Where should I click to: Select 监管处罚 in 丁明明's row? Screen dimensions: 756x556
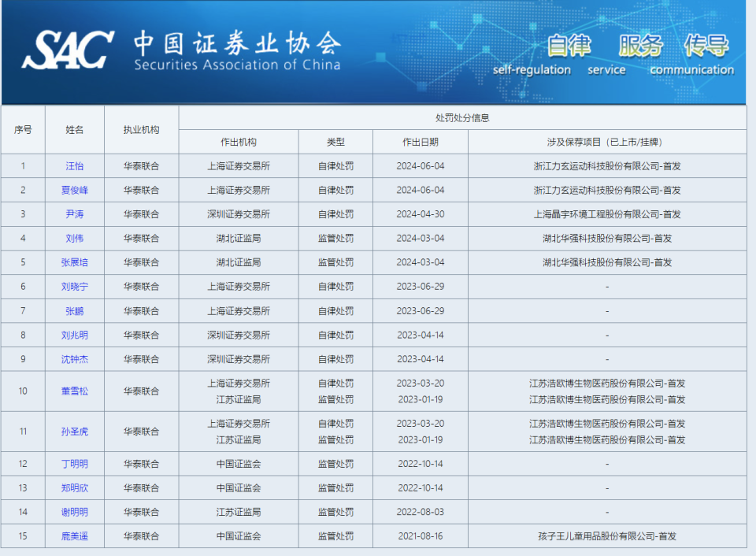(335, 464)
